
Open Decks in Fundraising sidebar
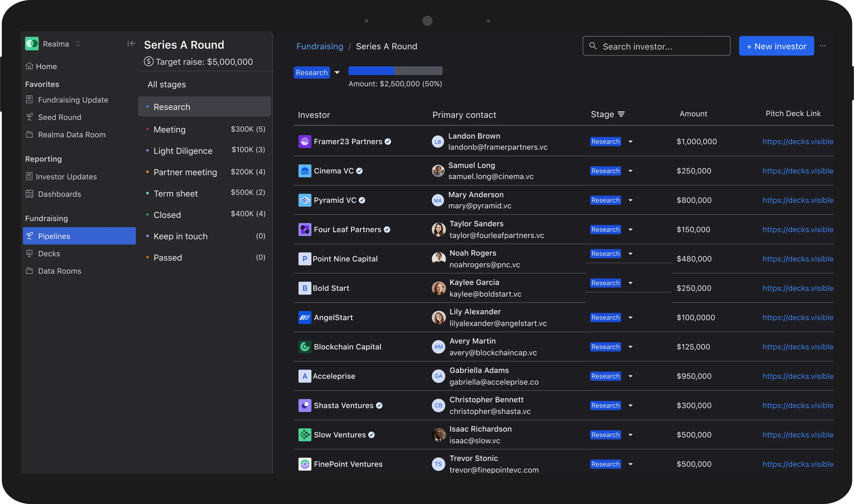[49, 254]
